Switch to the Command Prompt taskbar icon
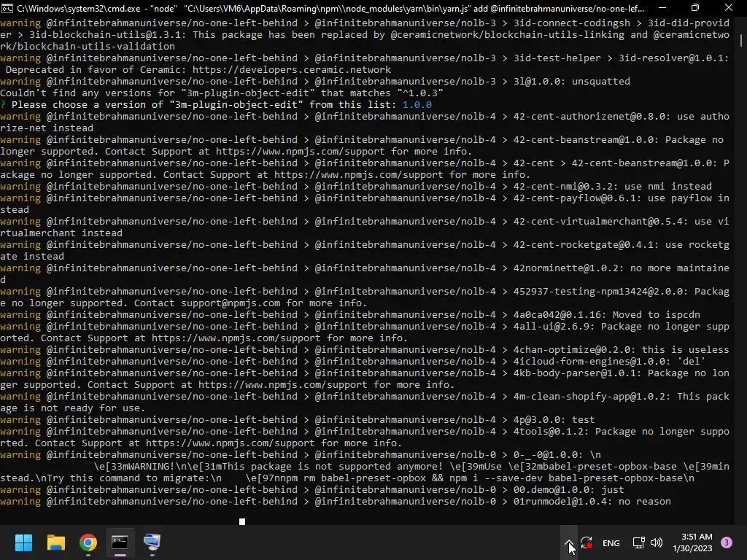Viewport: 747px width, 560px height. pyautogui.click(x=120, y=542)
